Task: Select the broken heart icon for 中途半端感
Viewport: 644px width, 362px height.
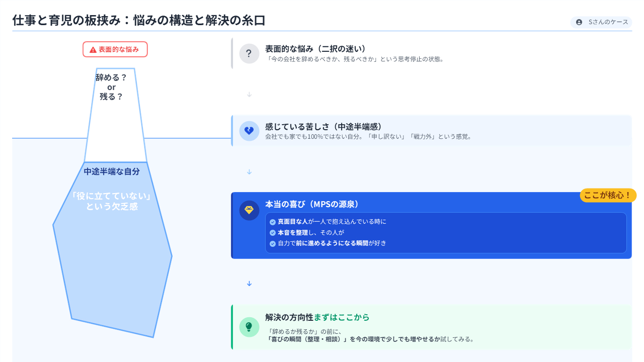Action: (x=249, y=131)
